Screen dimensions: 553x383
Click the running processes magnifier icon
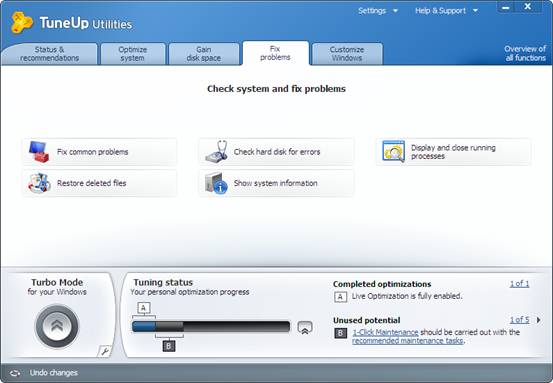[394, 151]
